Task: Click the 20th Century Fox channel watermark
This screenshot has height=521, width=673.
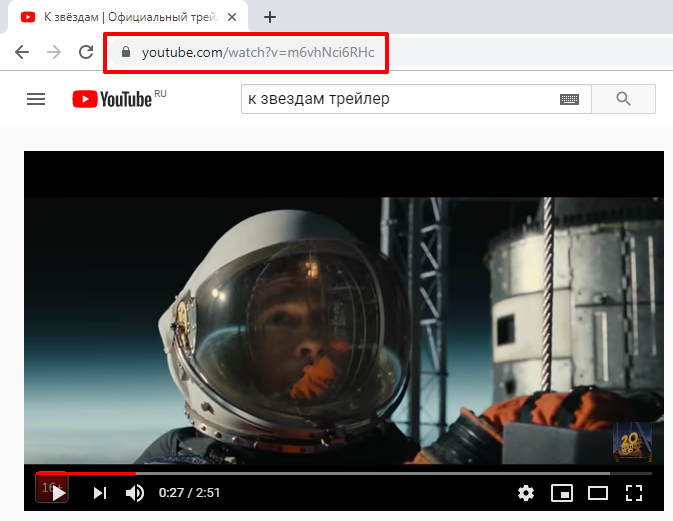Action: 632,442
